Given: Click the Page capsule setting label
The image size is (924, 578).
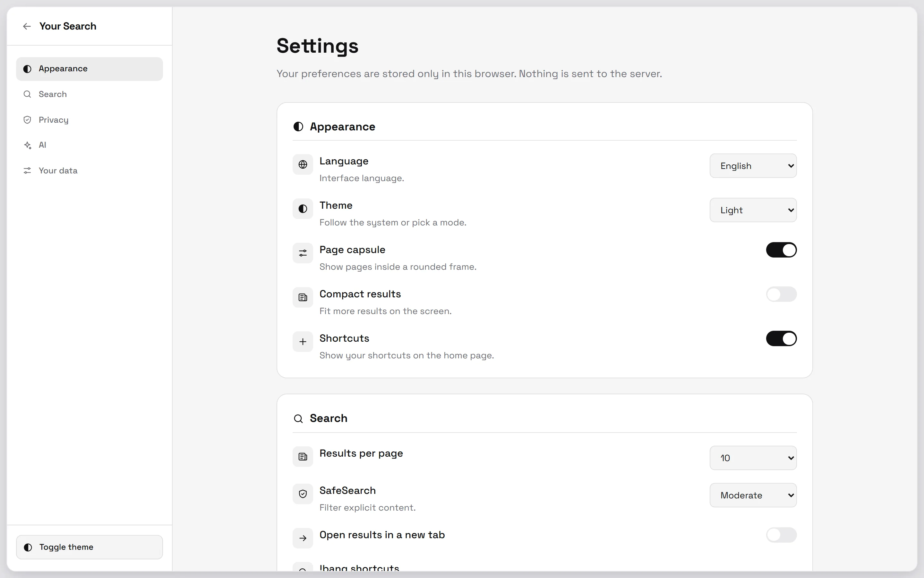Looking at the screenshot, I should 352,250.
